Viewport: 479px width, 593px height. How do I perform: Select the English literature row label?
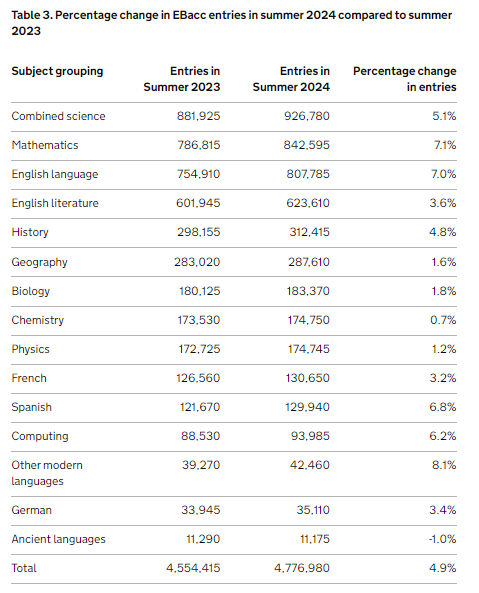pos(55,203)
